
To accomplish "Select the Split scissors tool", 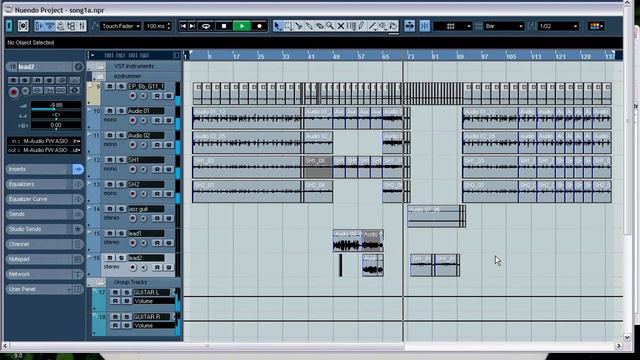I will pyautogui.click(x=299, y=26).
